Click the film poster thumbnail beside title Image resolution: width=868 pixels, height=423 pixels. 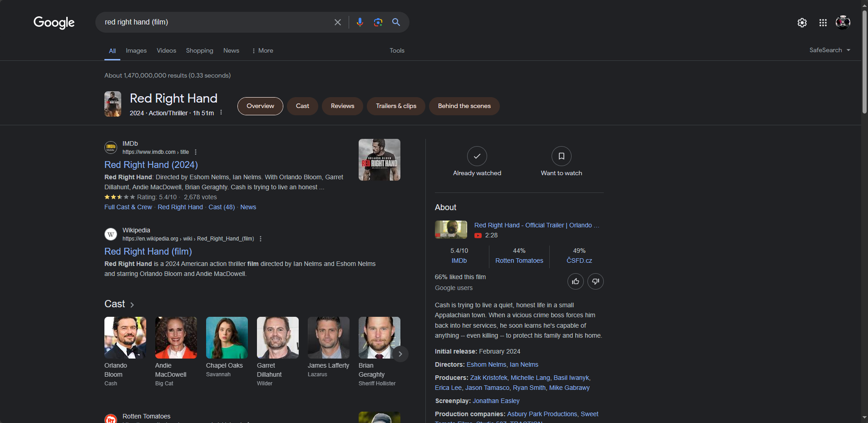coord(113,104)
